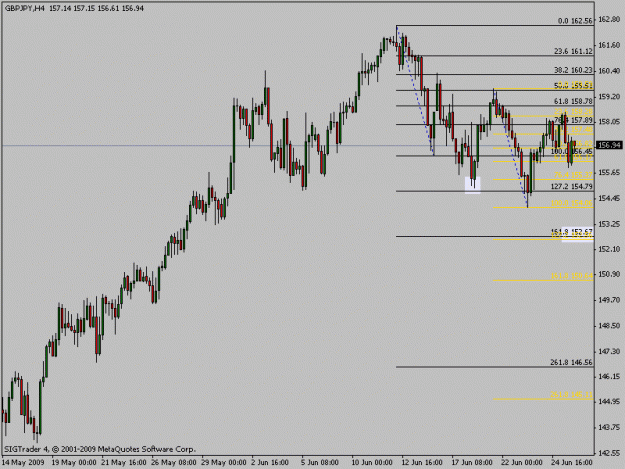The width and height of the screenshot is (625, 469).
Task: Click the yellow '261.8 145.11' Fibonacci label
Action: 572,394
